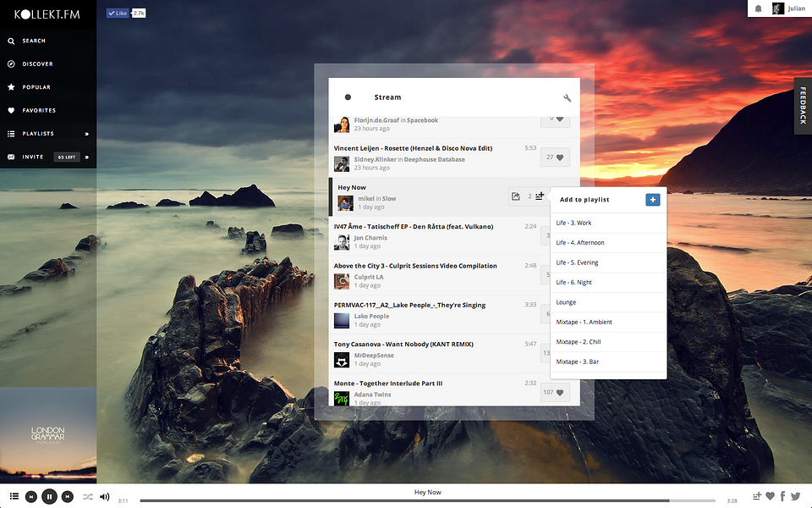The height and width of the screenshot is (508, 812).
Task: Play IV47 Âme - Tatischeff EP track
Action: point(414,227)
